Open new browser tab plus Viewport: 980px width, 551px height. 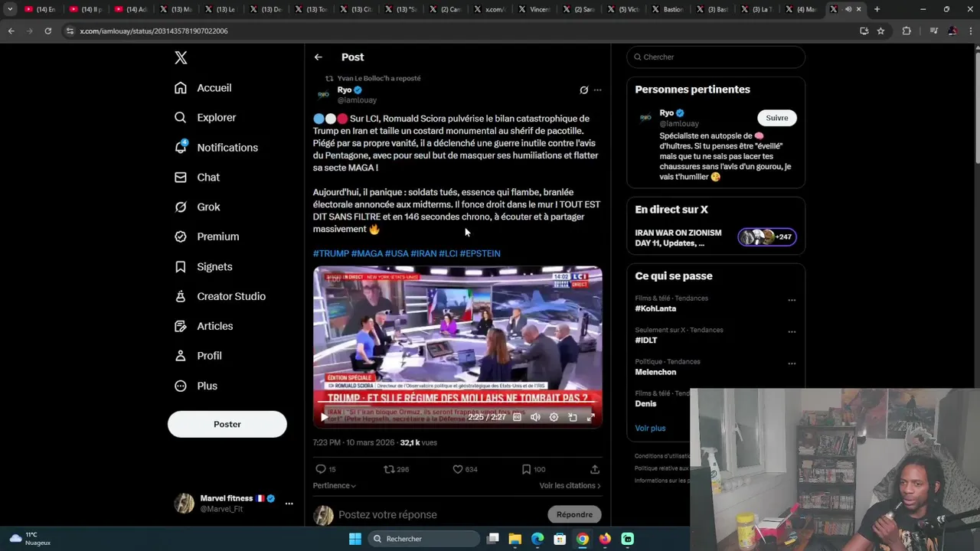coord(877,9)
